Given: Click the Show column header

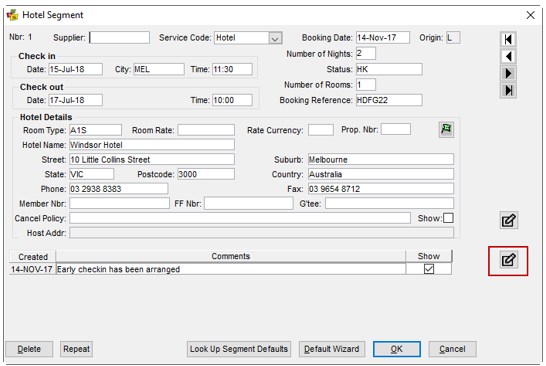Looking at the screenshot, I should (x=429, y=256).
